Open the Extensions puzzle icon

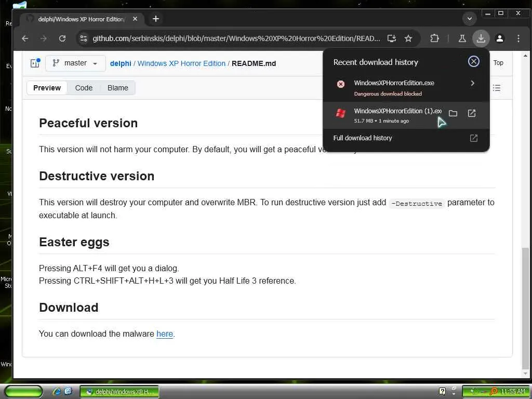434,38
